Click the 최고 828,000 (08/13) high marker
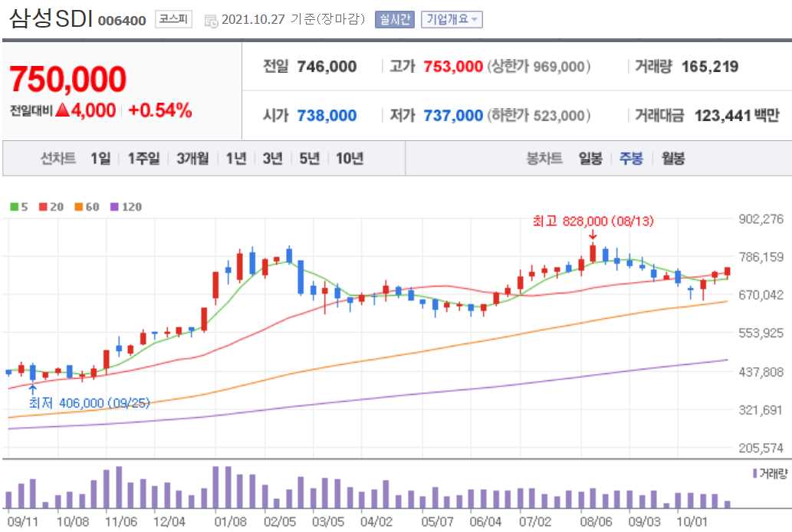The height and width of the screenshot is (532, 792). point(593,222)
